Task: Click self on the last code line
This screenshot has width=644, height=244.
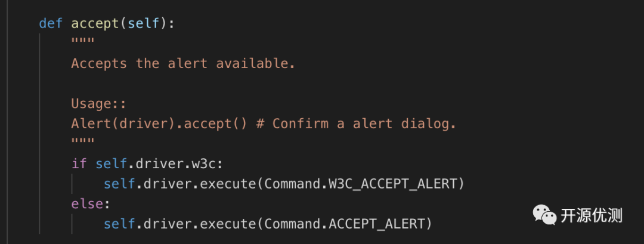Action: [x=119, y=224]
